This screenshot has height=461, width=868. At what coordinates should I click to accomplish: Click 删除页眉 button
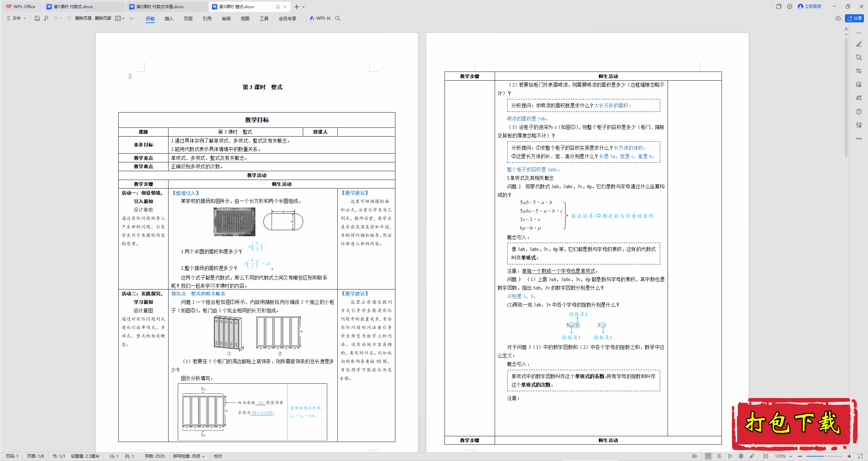click(83, 18)
